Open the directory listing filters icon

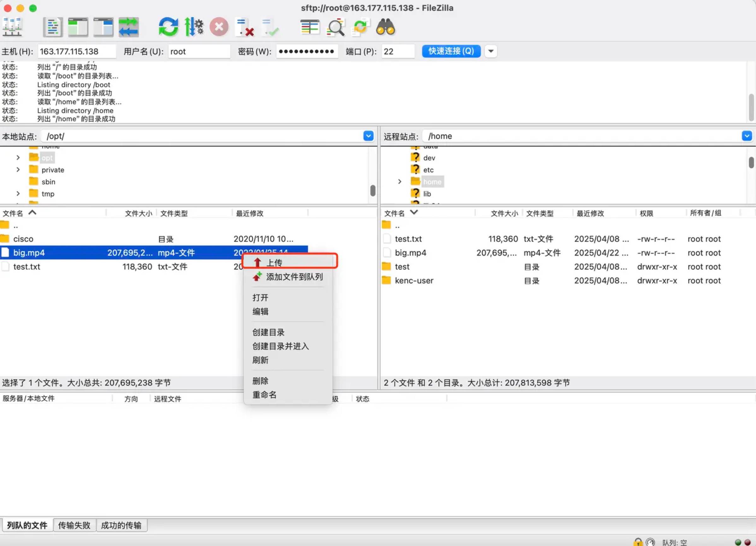[x=310, y=27]
